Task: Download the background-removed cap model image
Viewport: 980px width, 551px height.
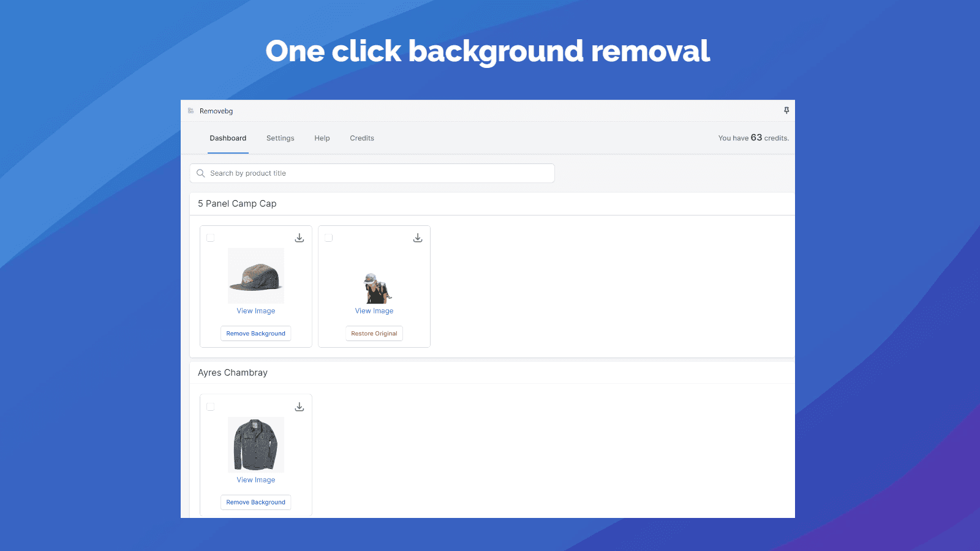Action: point(418,237)
